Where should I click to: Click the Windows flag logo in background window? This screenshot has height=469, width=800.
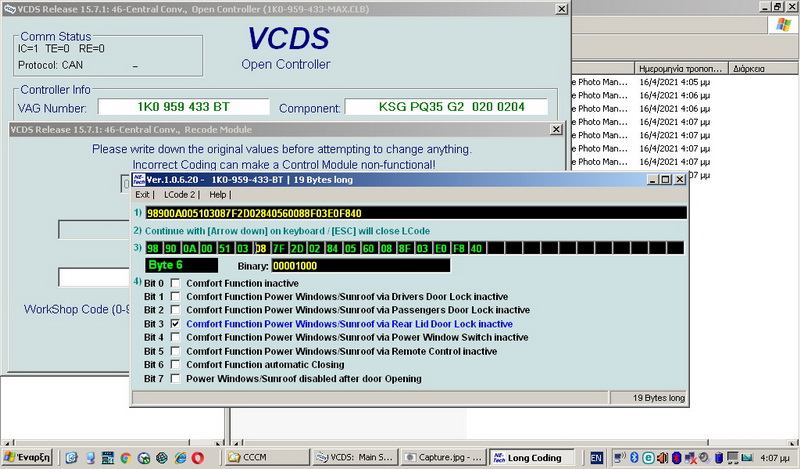(x=783, y=24)
